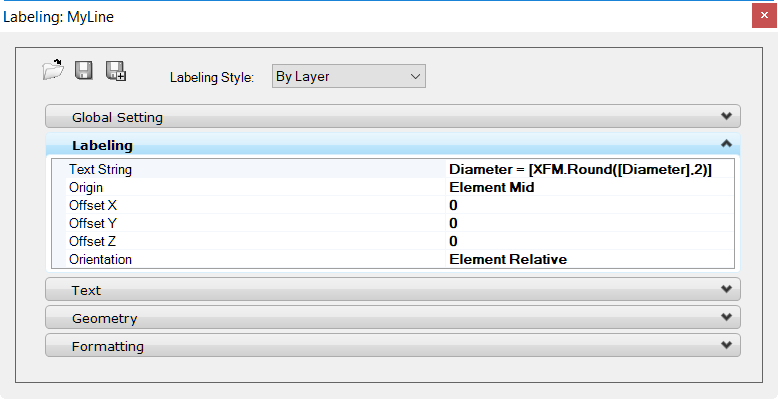The height and width of the screenshot is (399, 778).
Task: Expand the Text section chevron
Action: pos(726,289)
